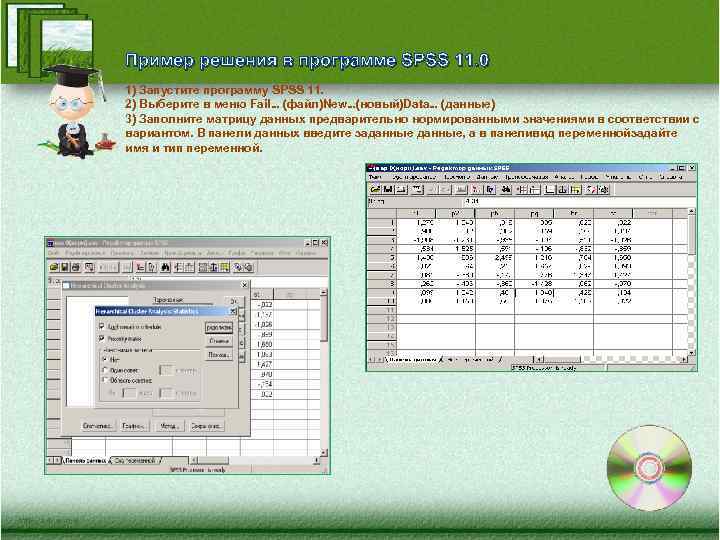Switch to Data View tab in right window
The height and width of the screenshot is (540, 720).
(411, 360)
